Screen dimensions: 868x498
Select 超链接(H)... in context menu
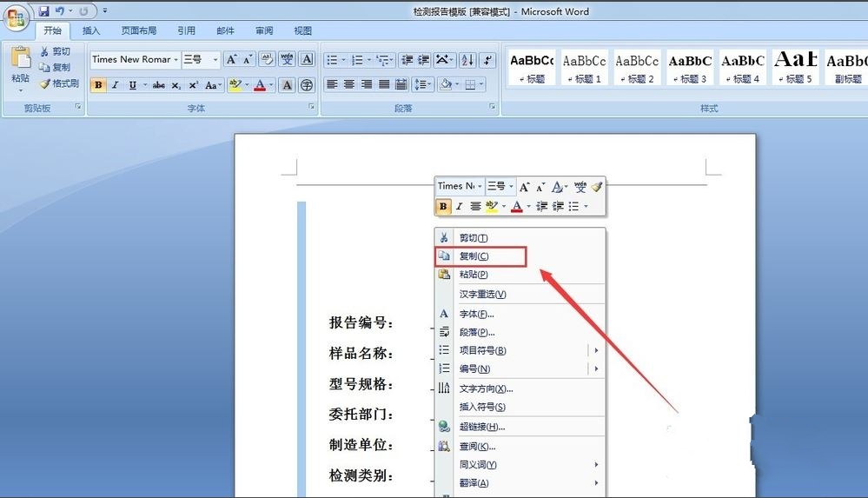click(x=520, y=427)
